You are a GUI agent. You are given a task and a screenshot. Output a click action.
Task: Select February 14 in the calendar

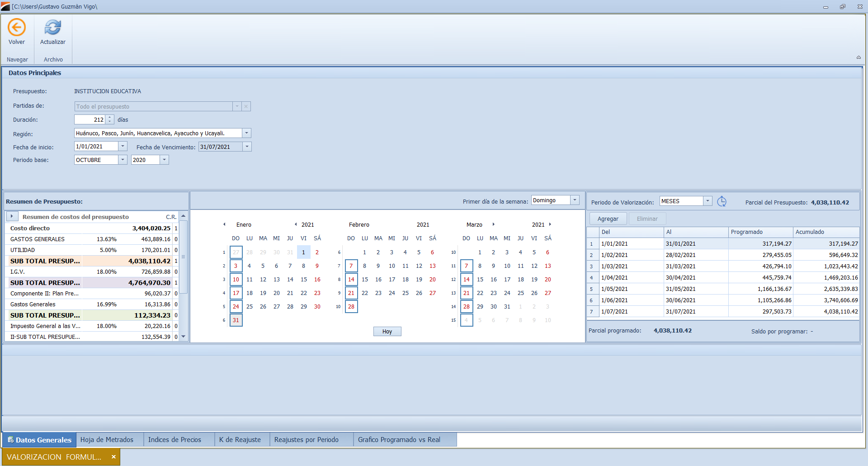point(351,280)
